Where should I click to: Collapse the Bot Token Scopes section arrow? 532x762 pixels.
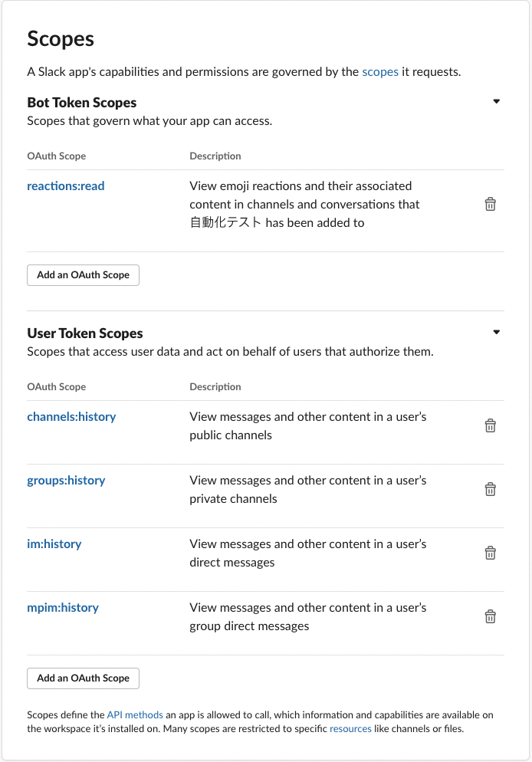click(x=497, y=101)
